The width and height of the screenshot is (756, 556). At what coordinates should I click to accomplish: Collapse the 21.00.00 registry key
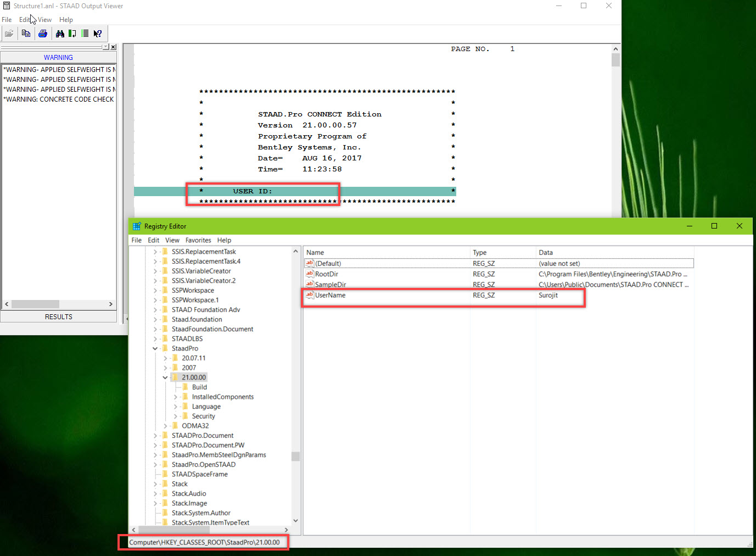point(165,377)
